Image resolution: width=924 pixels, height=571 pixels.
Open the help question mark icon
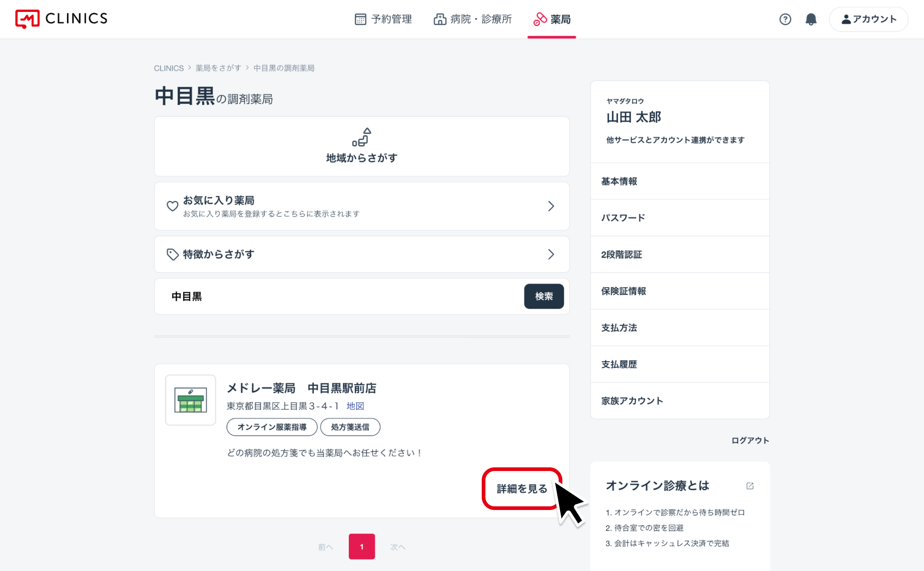(785, 19)
